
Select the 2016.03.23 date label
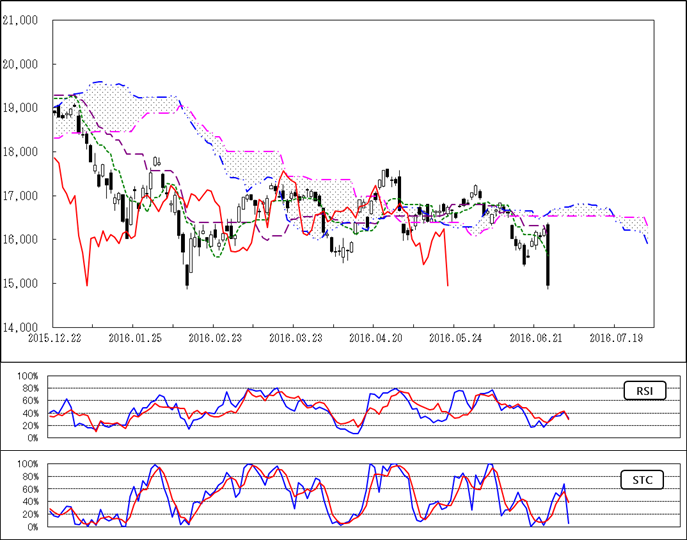point(293,339)
